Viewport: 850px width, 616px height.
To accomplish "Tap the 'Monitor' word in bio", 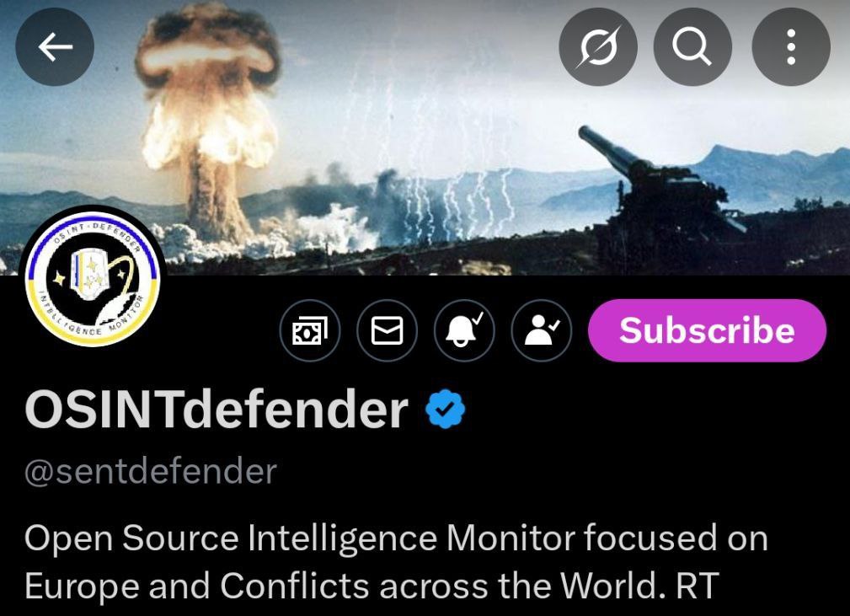I will pos(511,538).
